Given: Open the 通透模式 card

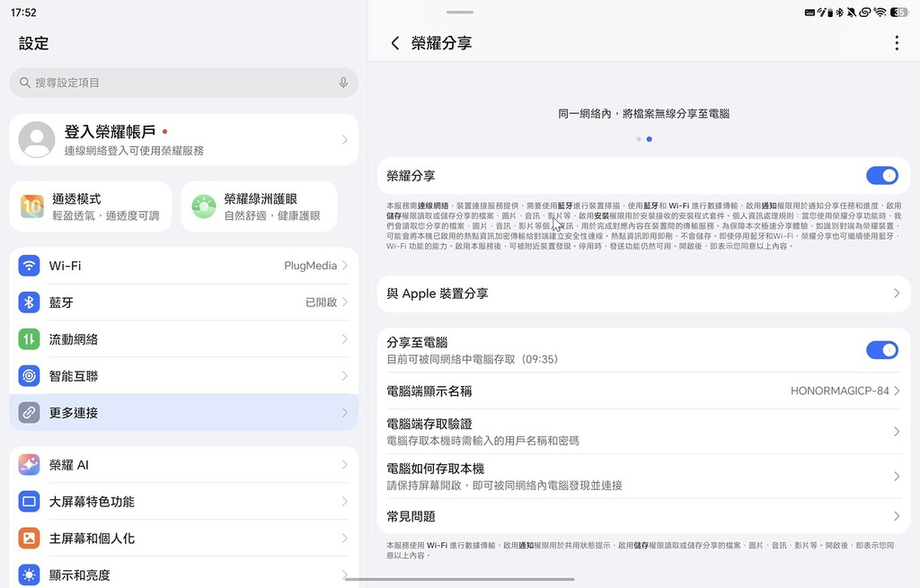Looking at the screenshot, I should 91,206.
